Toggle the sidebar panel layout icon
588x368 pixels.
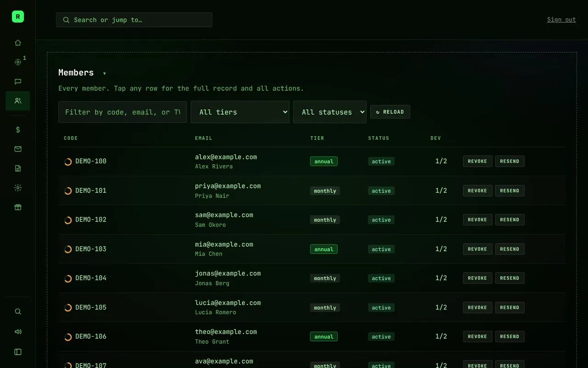click(x=18, y=352)
